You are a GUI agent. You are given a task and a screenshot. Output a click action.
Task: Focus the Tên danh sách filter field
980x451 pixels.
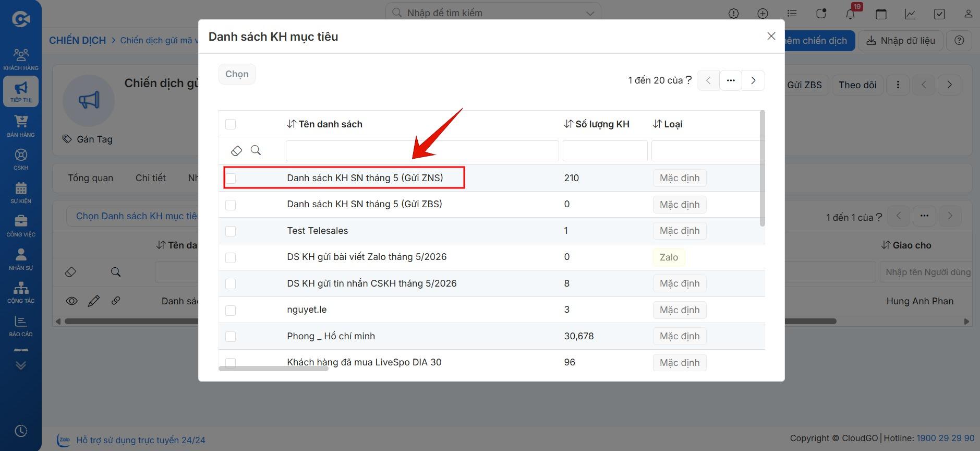pos(422,151)
